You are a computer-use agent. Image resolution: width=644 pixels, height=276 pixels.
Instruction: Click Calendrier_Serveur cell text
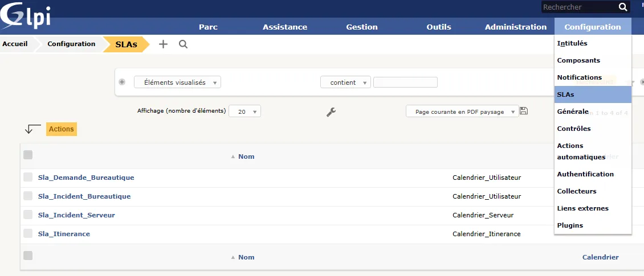483,215
